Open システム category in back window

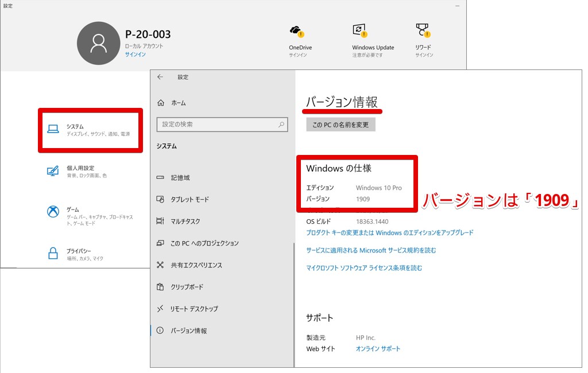click(90, 130)
